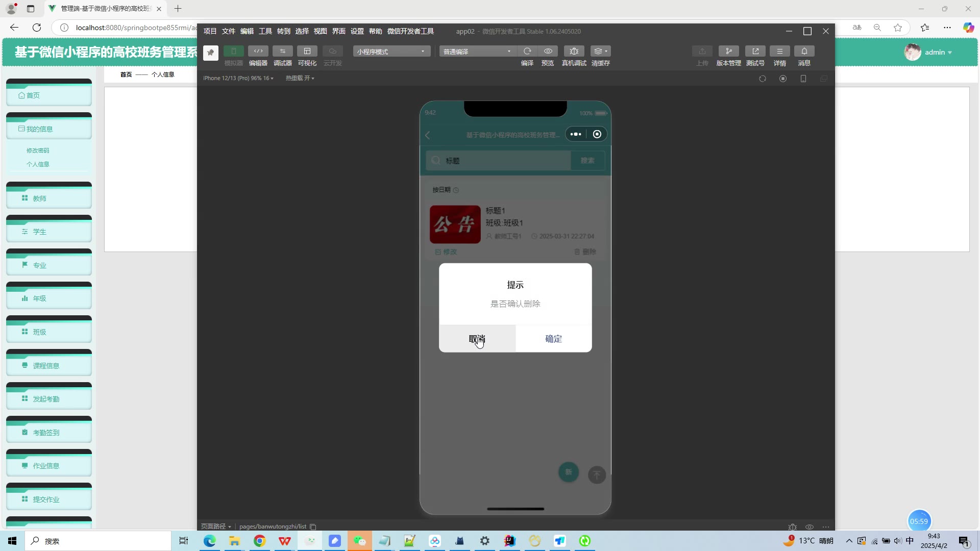Click the 预览 preview eye icon
The image size is (980, 551).
(x=548, y=51)
